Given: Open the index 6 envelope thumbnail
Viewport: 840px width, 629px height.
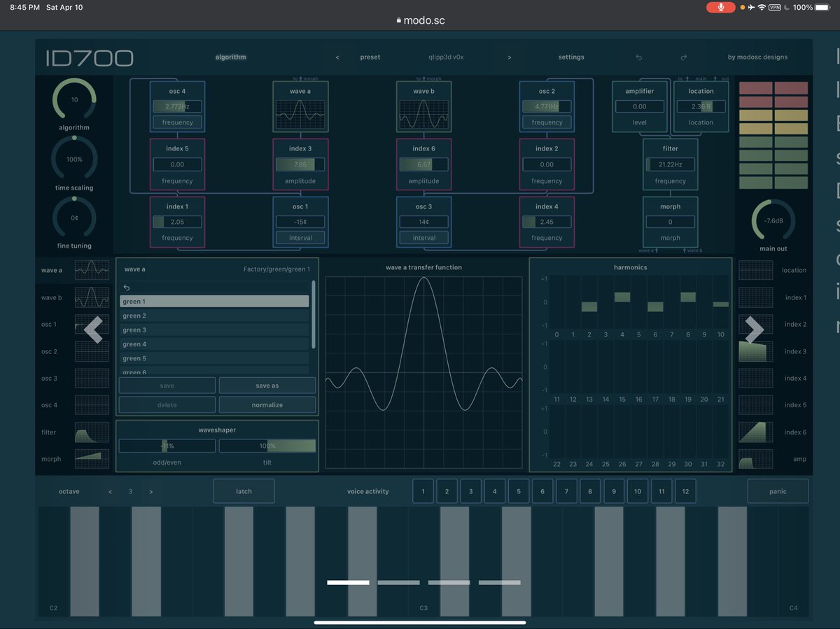Looking at the screenshot, I should (756, 432).
